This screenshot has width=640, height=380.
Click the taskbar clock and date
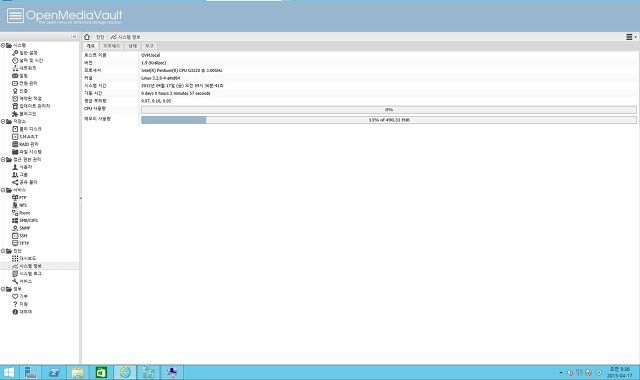click(x=619, y=372)
